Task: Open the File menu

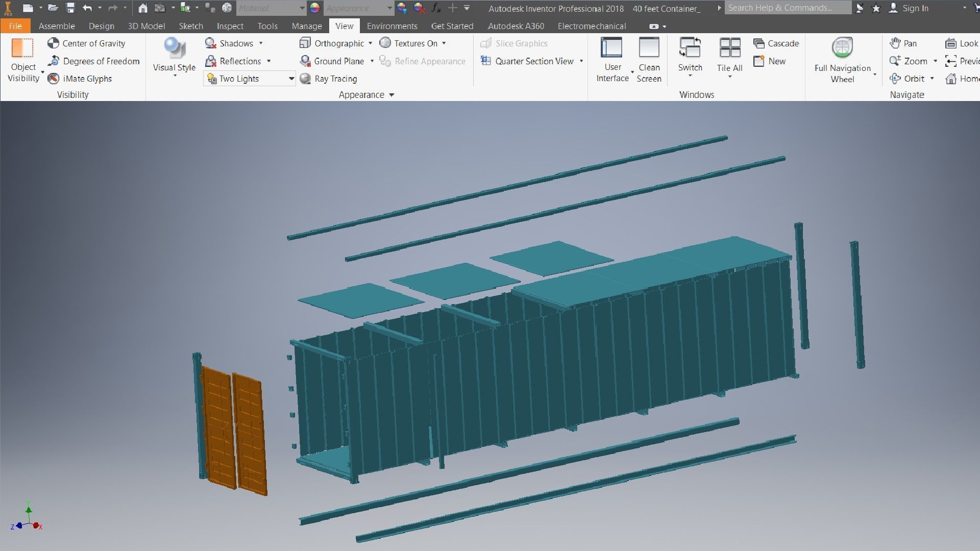Action: (15, 26)
